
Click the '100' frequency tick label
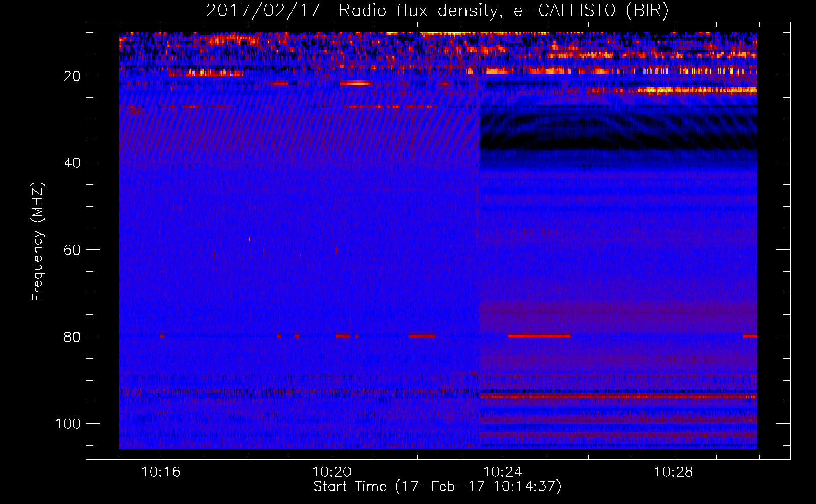(68, 424)
